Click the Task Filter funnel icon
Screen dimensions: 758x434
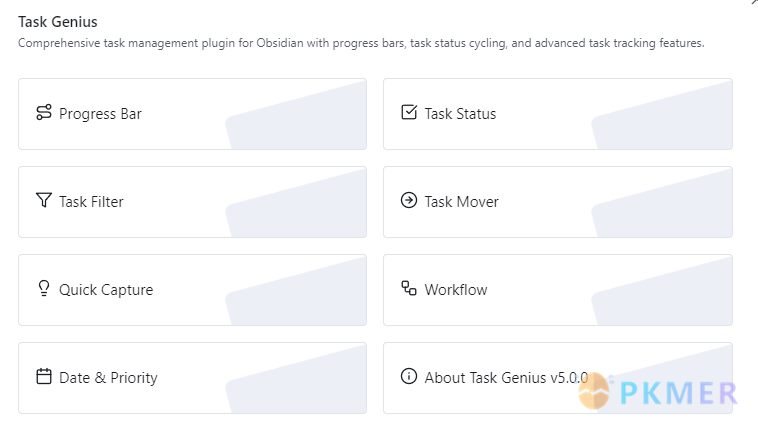[x=43, y=201]
